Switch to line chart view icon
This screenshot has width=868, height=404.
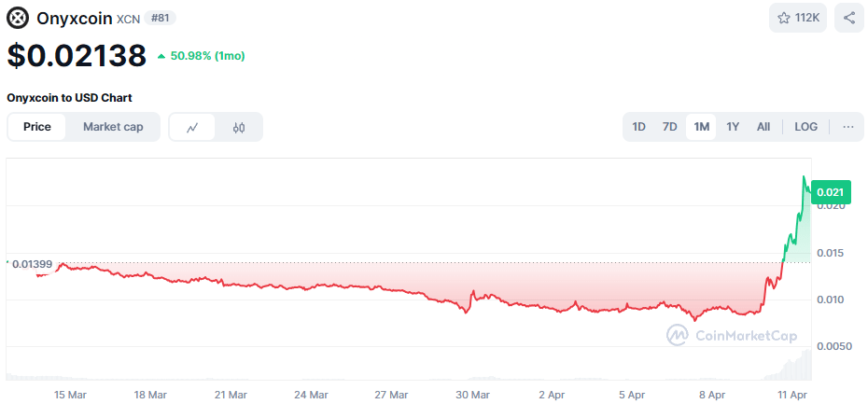coord(192,127)
